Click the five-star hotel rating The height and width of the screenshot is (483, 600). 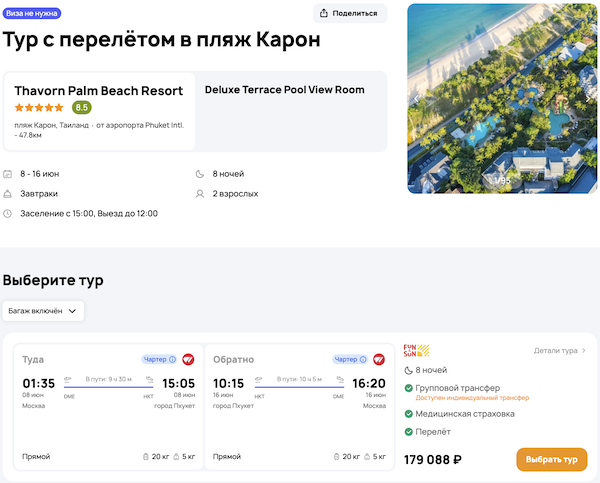[x=39, y=108]
